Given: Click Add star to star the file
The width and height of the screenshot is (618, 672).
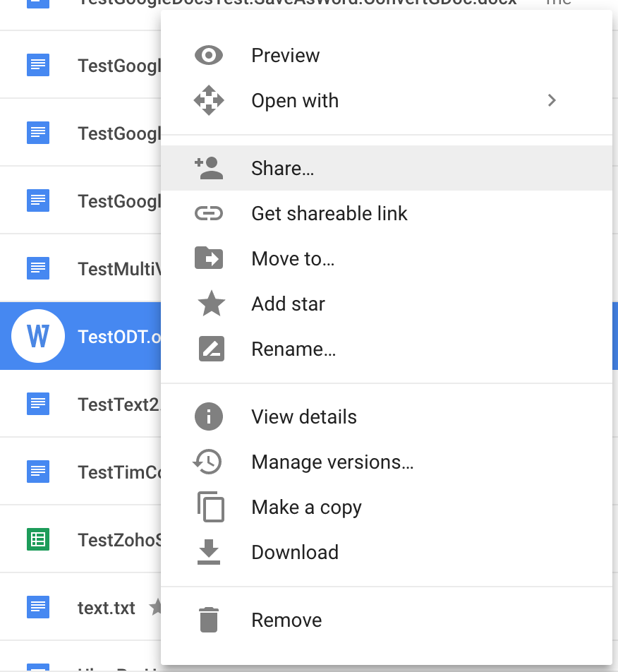Looking at the screenshot, I should [288, 304].
